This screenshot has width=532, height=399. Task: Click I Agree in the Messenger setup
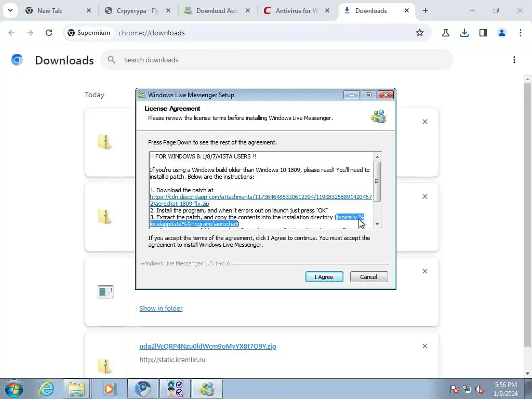point(324,277)
